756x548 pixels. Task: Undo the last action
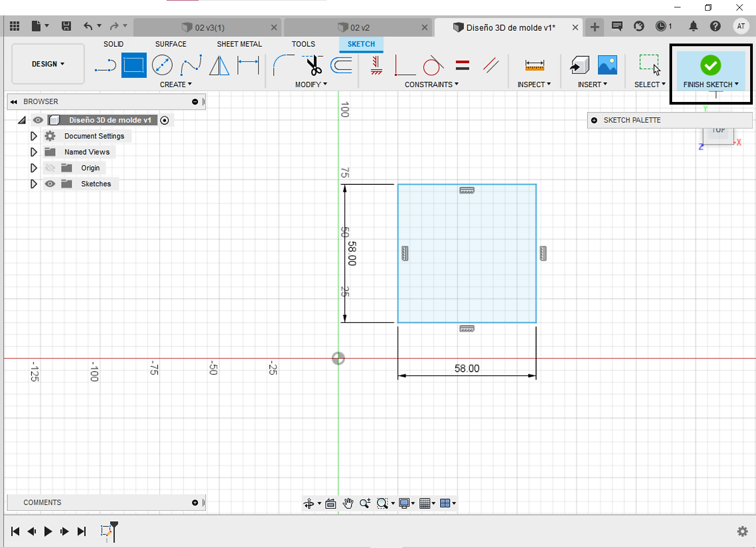point(88,26)
